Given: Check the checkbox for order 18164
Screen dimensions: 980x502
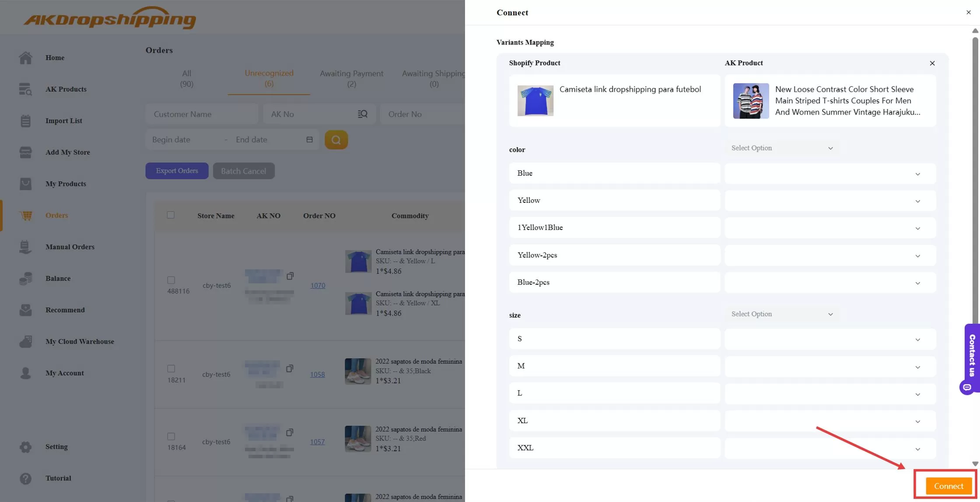Looking at the screenshot, I should tap(171, 437).
